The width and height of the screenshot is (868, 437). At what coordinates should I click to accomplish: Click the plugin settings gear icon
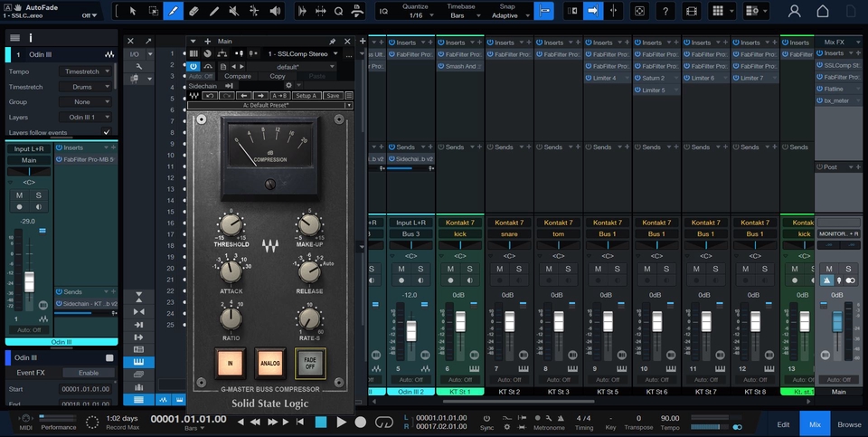point(288,86)
